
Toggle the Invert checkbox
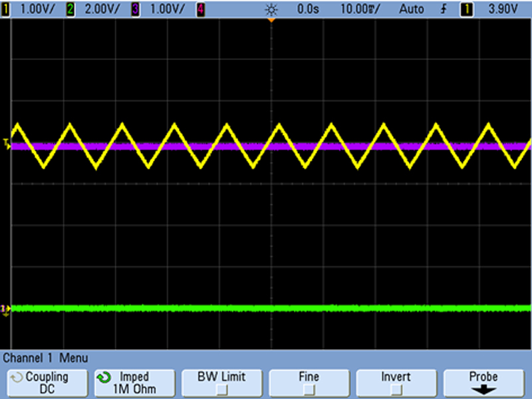[396, 389]
